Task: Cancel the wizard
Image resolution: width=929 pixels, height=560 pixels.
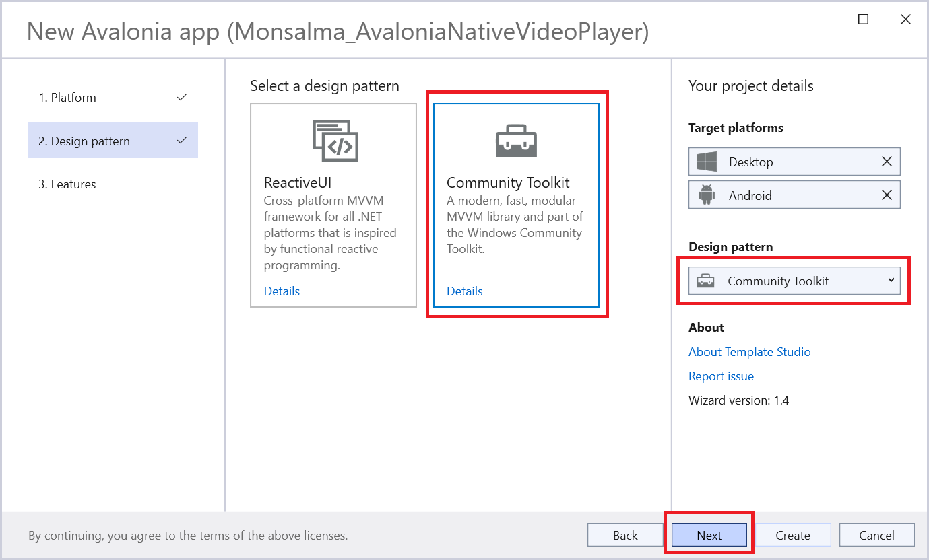Action: coord(877,535)
